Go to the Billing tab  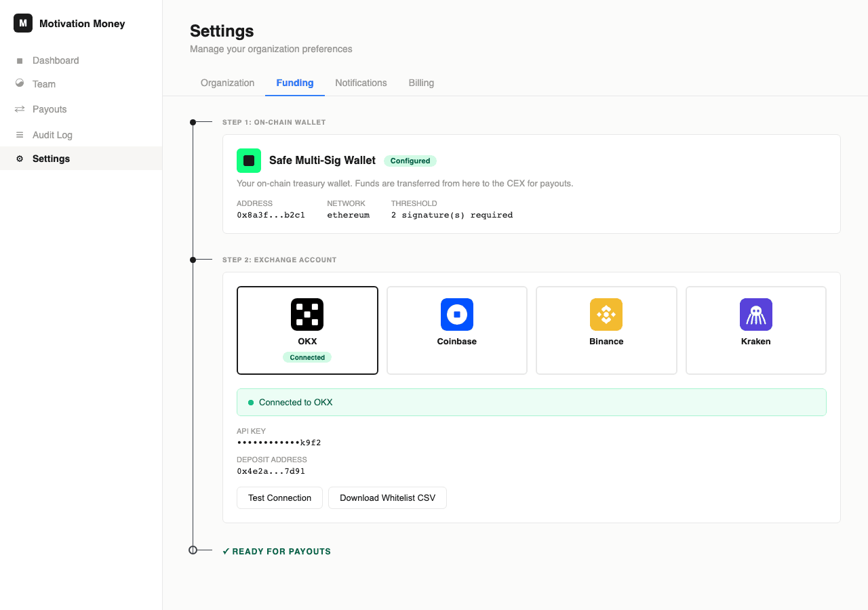[x=421, y=83]
